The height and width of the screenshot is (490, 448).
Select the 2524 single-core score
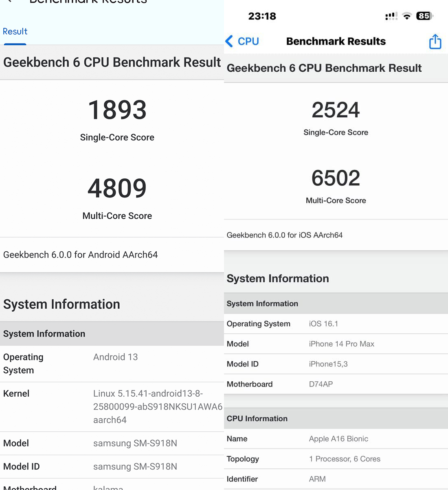point(336,110)
